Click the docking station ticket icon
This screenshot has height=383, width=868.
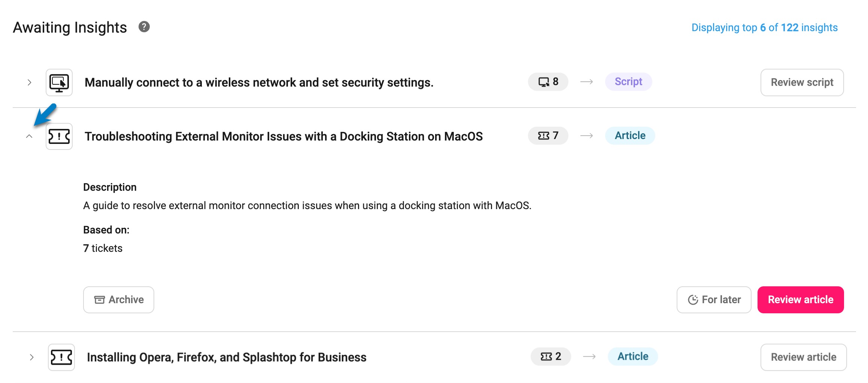pyautogui.click(x=59, y=136)
